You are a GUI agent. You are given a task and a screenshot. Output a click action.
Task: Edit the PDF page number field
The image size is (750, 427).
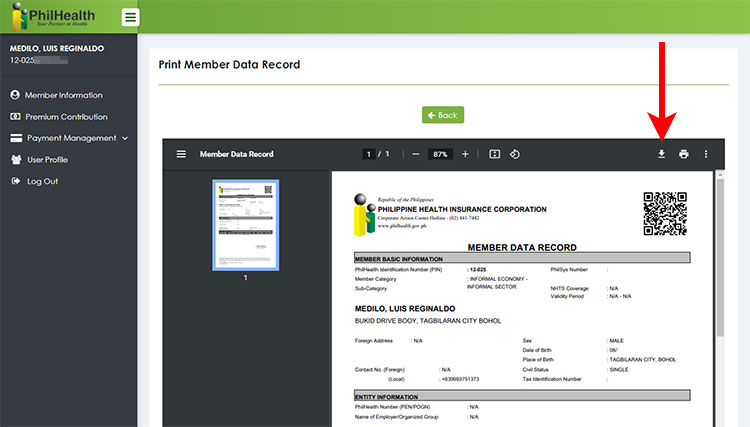(x=368, y=154)
